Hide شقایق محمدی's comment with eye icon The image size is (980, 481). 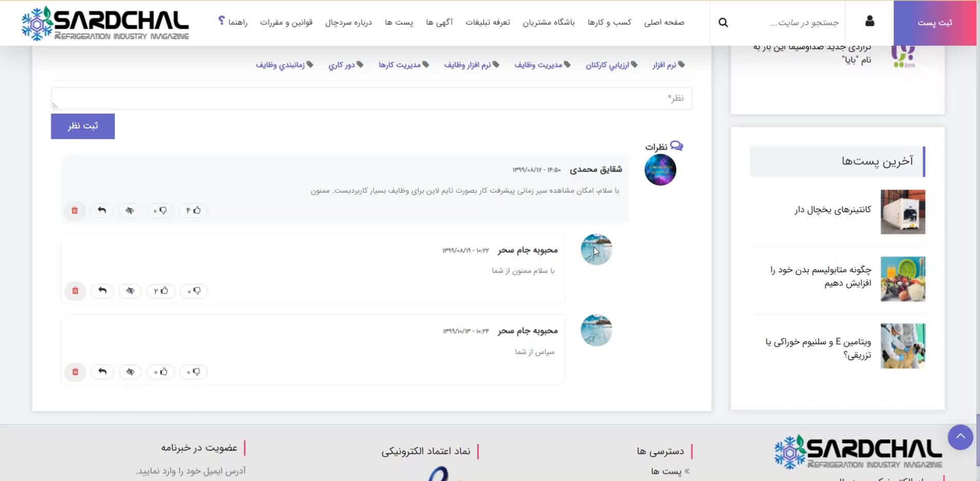[129, 211]
